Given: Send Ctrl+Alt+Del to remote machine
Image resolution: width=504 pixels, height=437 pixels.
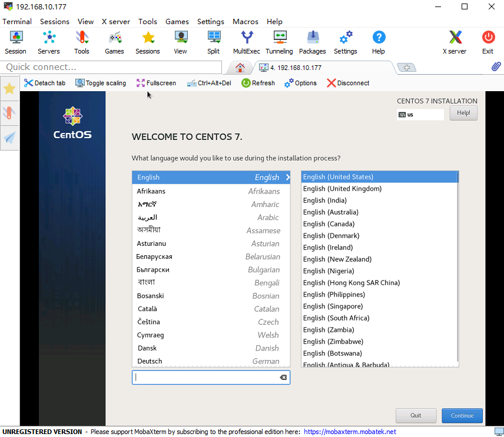Looking at the screenshot, I should 209,83.
